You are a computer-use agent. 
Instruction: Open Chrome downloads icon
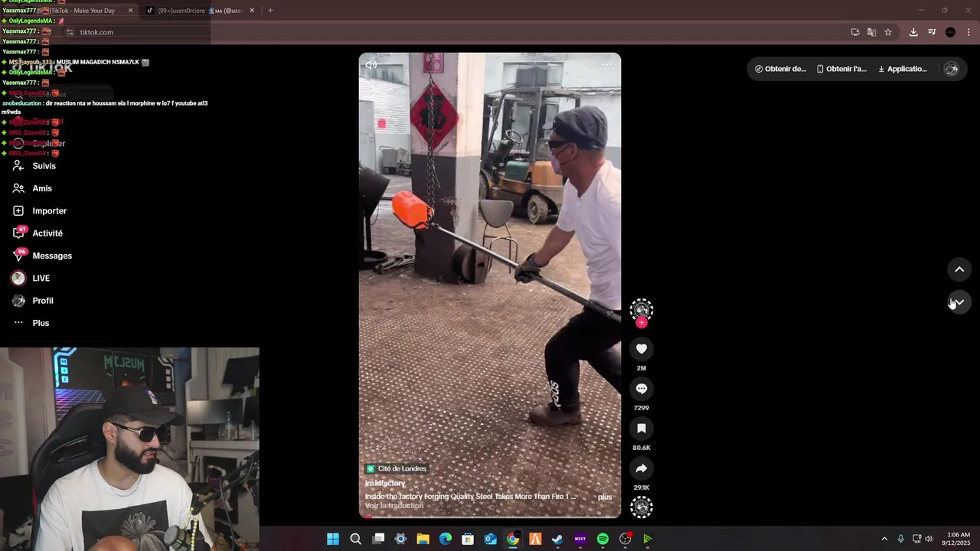click(x=913, y=32)
